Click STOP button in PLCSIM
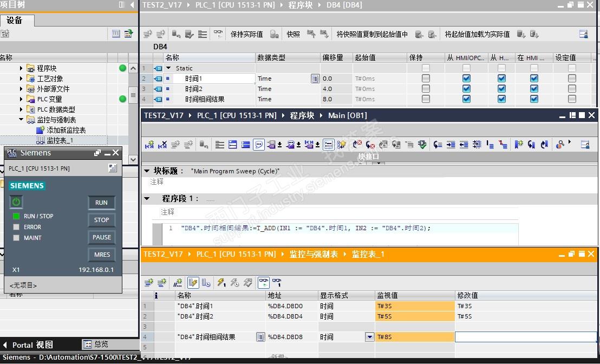The width and height of the screenshot is (600, 364). (101, 220)
